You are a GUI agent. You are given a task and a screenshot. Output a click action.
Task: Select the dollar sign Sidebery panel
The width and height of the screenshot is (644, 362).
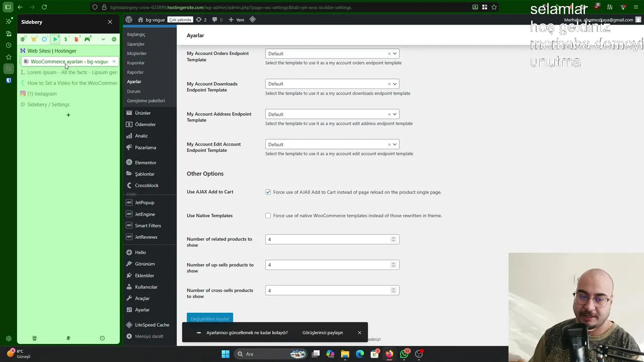tap(65, 39)
